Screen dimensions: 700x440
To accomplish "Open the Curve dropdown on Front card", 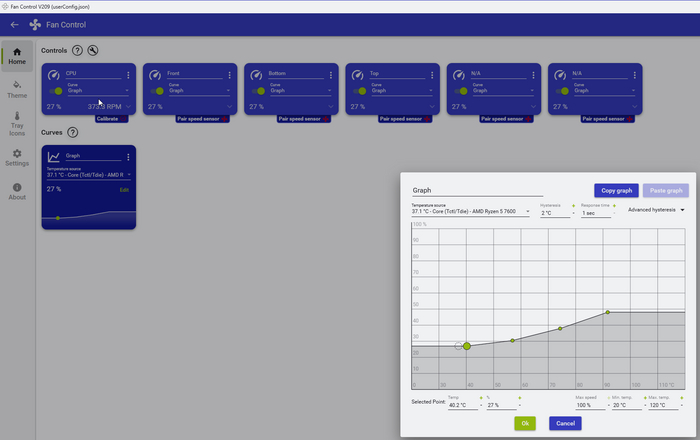I will 200,89.
